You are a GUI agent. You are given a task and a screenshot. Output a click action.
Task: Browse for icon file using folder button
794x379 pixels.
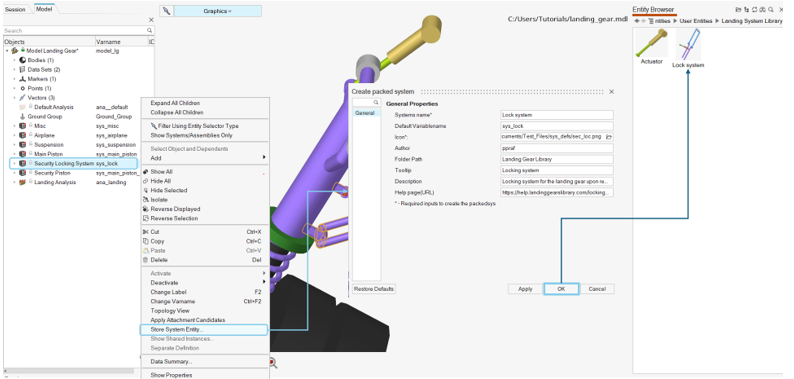[x=609, y=137]
